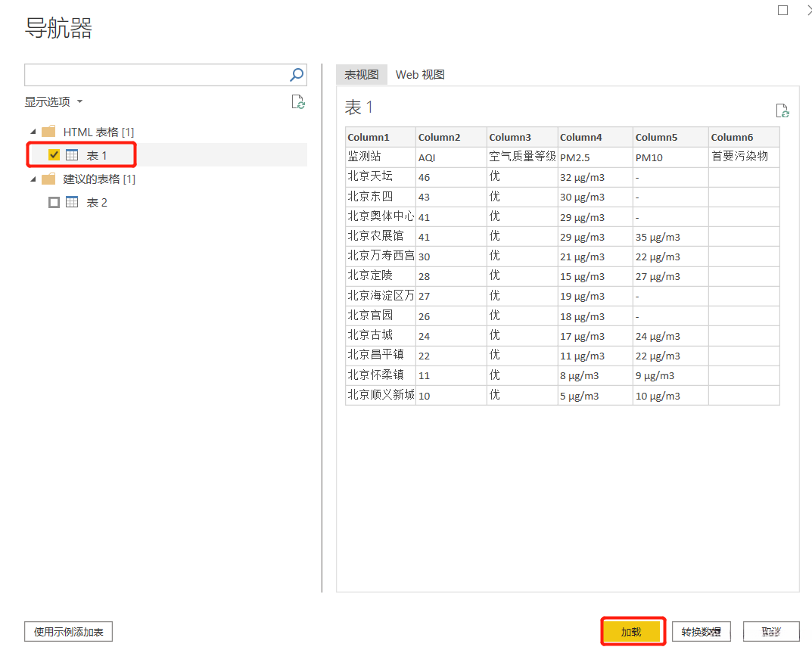This screenshot has width=812, height=647.
Task: Click the 使用示例添加表 button
Action: [x=68, y=632]
